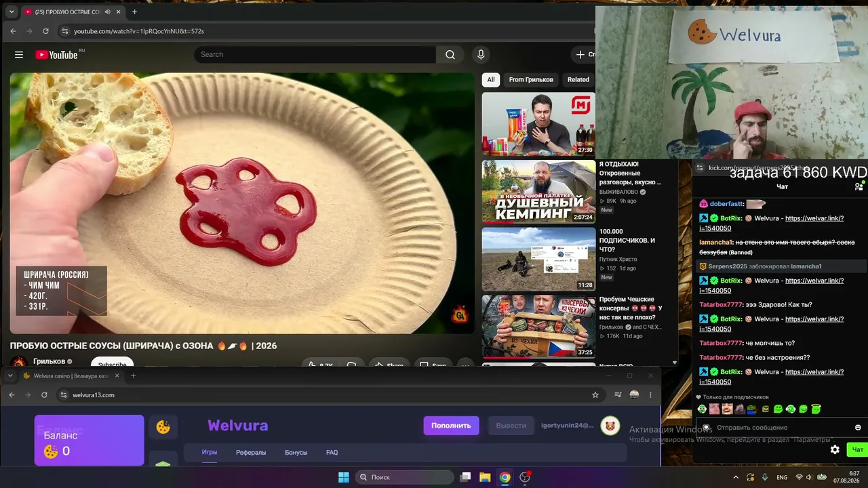Select the Related filter chip
This screenshot has height=488, width=868.
tap(578, 80)
